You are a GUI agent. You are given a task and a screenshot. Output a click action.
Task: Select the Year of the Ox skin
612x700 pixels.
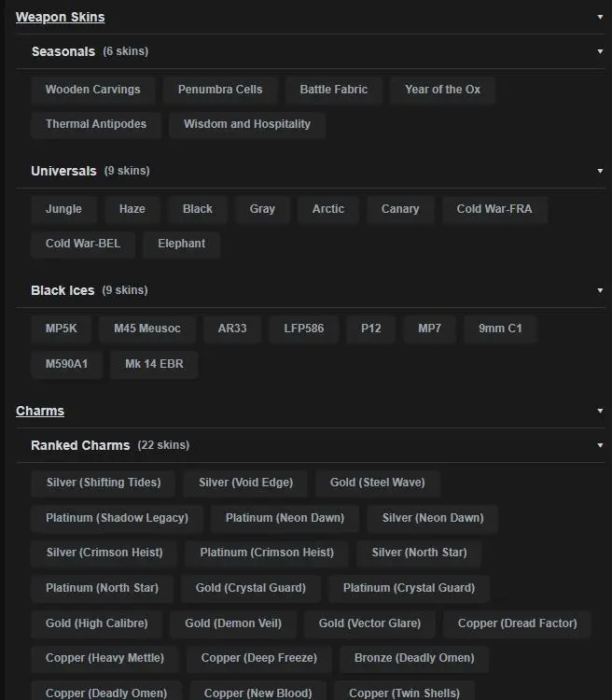click(x=442, y=90)
